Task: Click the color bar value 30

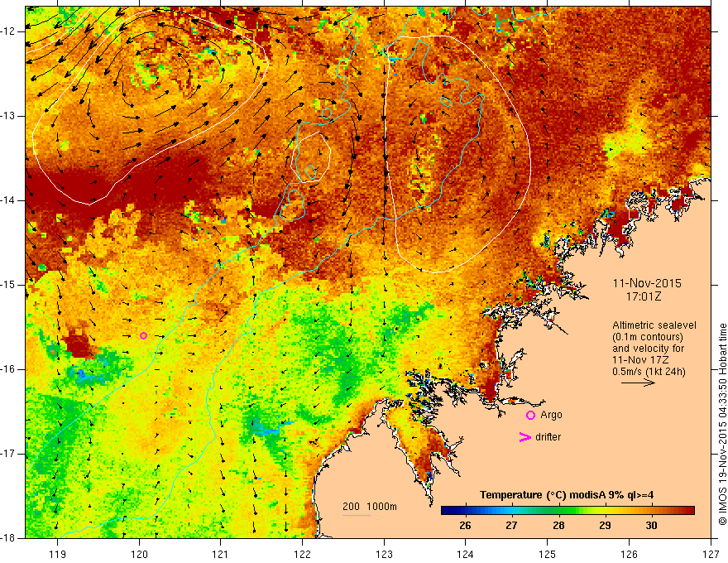Action: click(x=651, y=526)
